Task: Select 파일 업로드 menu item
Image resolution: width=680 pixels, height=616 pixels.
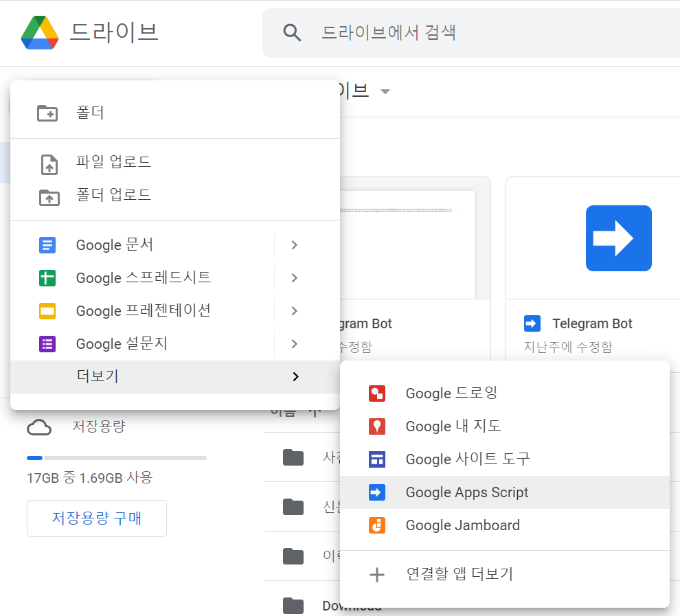Action: (x=174, y=162)
